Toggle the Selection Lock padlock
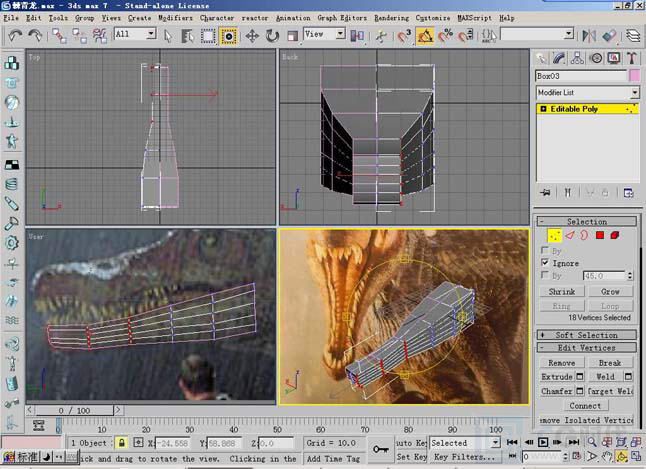Screen dimensions: 646x469 (x=121, y=443)
